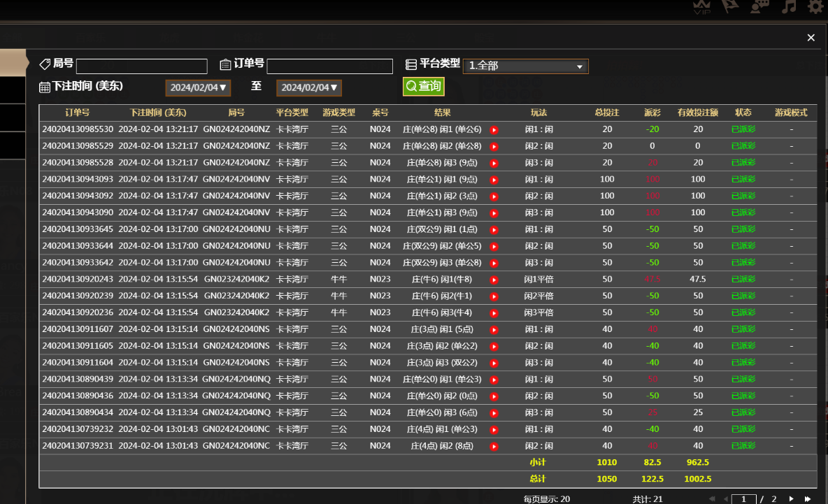828x504 pixels.
Task: Click the 总投注 column header
Action: click(607, 113)
